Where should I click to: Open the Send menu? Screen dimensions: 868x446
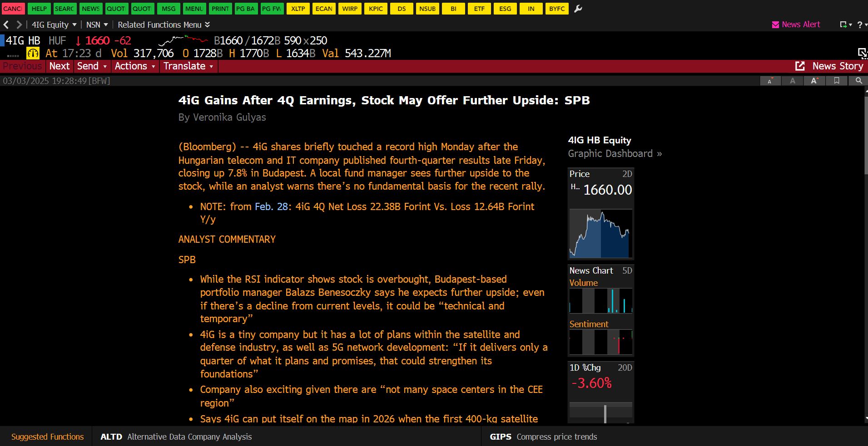92,66
